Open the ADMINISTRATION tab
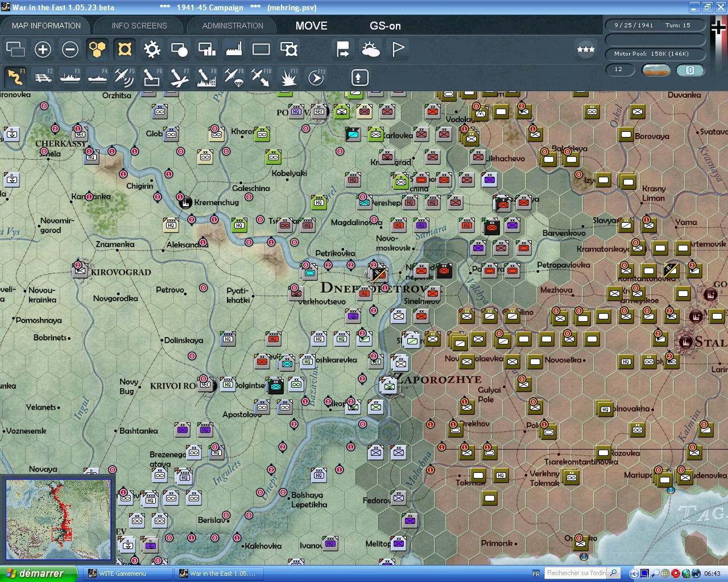 pyautogui.click(x=233, y=26)
